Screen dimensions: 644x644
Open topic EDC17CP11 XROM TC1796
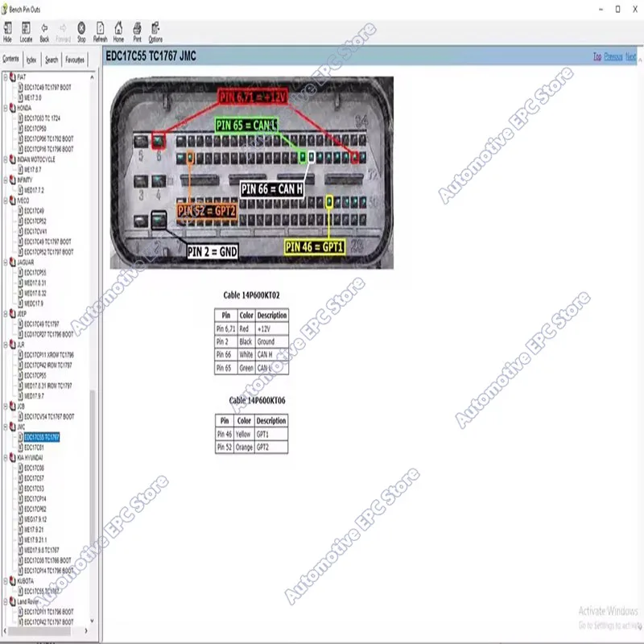pyautogui.click(x=49, y=355)
